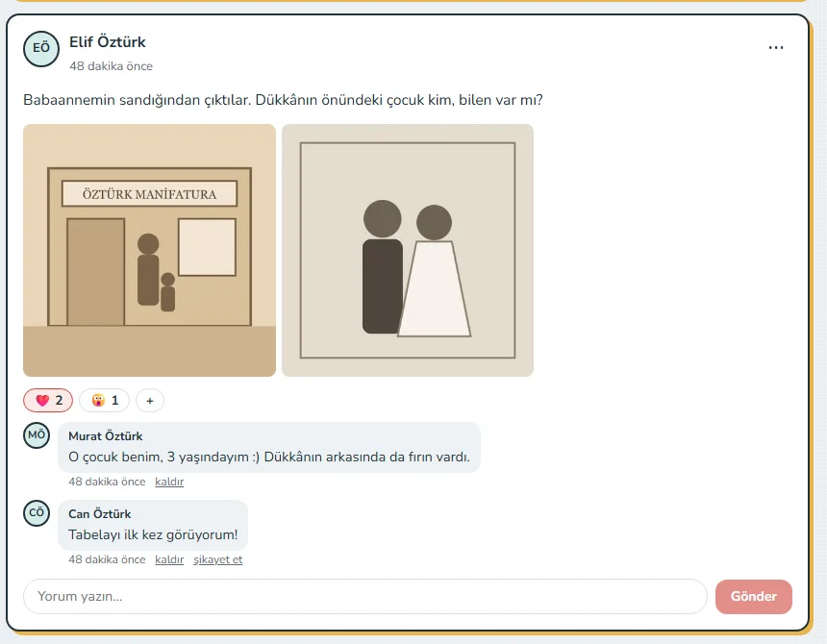This screenshot has width=827, height=644.
Task: Click Can Öztürk's CÖ avatar
Action: (x=37, y=513)
